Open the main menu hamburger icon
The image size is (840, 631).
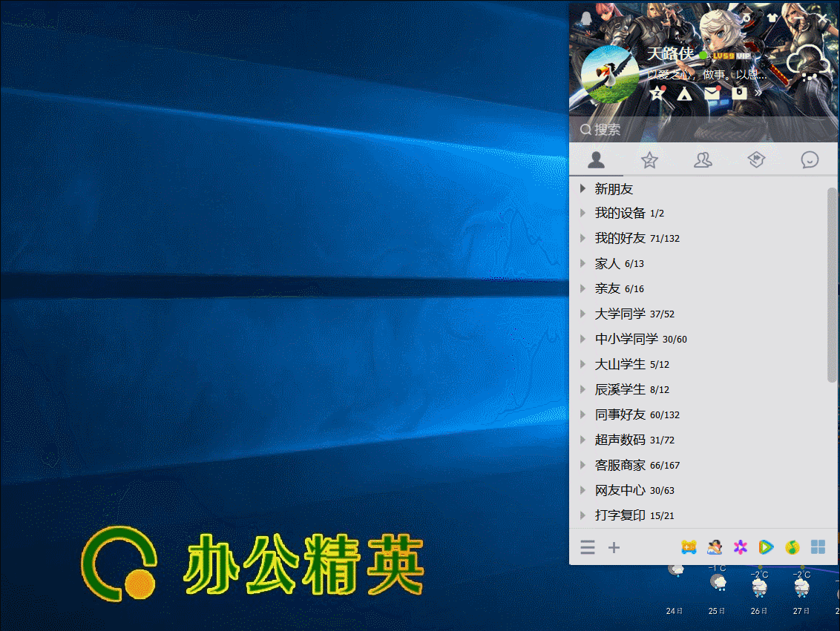click(588, 547)
